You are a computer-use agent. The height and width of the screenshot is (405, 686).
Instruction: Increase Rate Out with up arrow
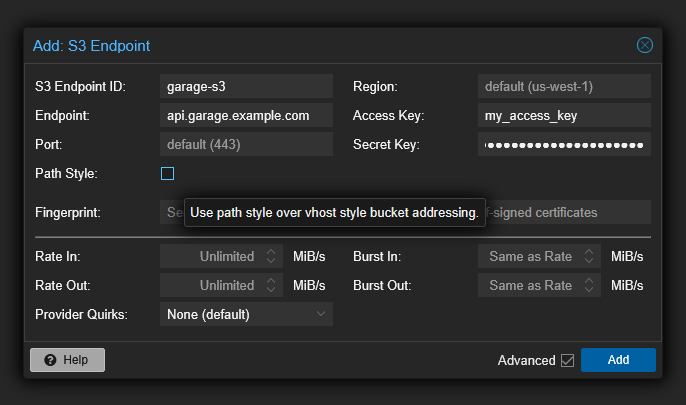point(271,280)
